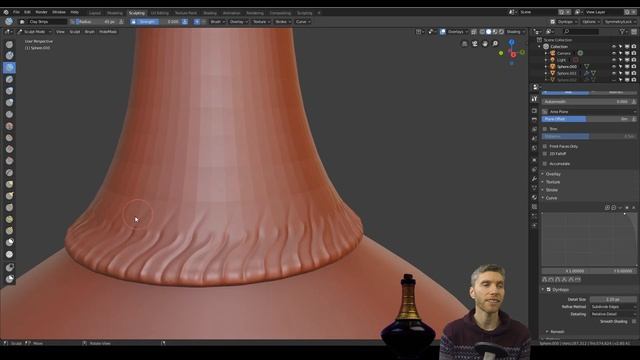
Task: Collapse the Curve panel in properties
Action: click(x=551, y=198)
